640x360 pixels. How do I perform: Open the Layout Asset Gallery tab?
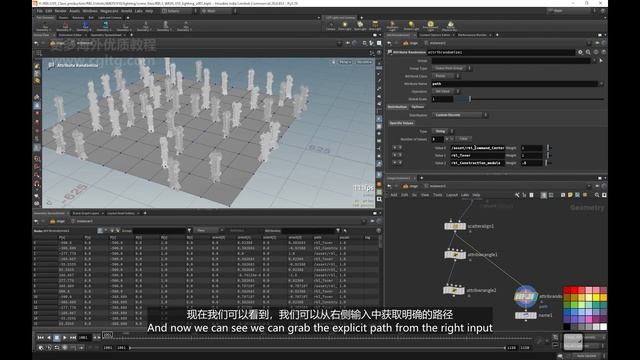tap(121, 213)
